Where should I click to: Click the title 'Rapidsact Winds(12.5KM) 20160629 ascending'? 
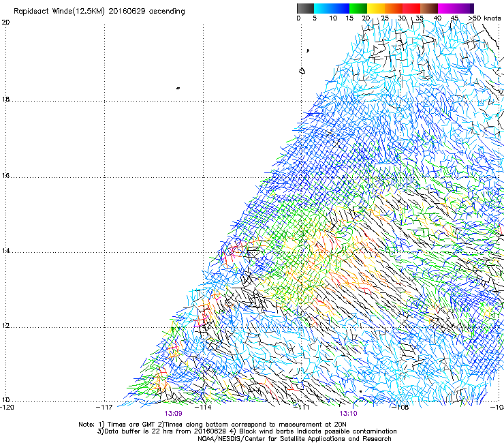click(x=99, y=12)
